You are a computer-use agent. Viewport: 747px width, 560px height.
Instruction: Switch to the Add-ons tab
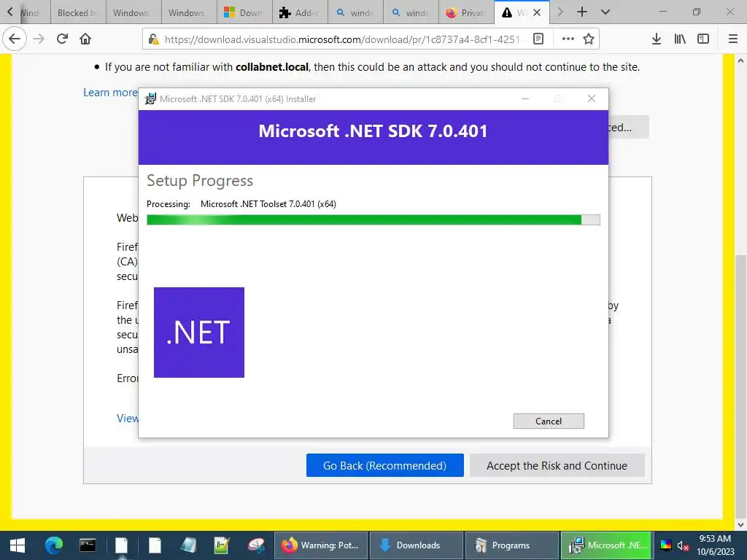[300, 12]
